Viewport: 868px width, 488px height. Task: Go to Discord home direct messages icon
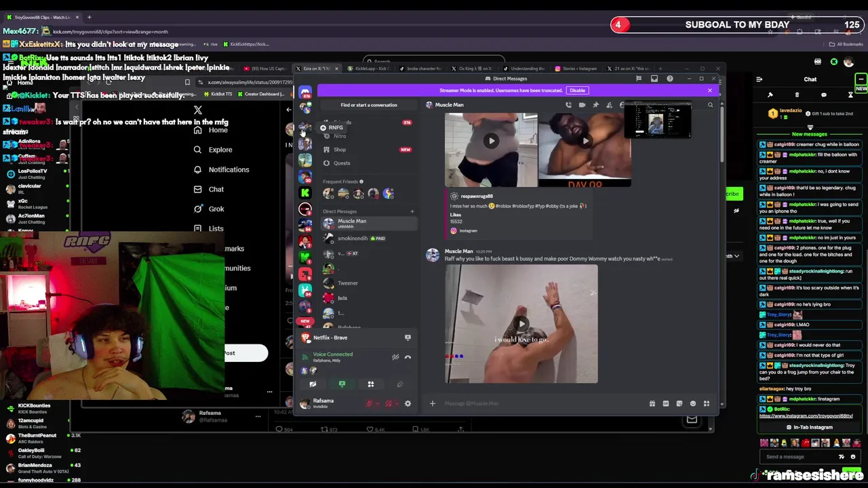click(x=305, y=94)
